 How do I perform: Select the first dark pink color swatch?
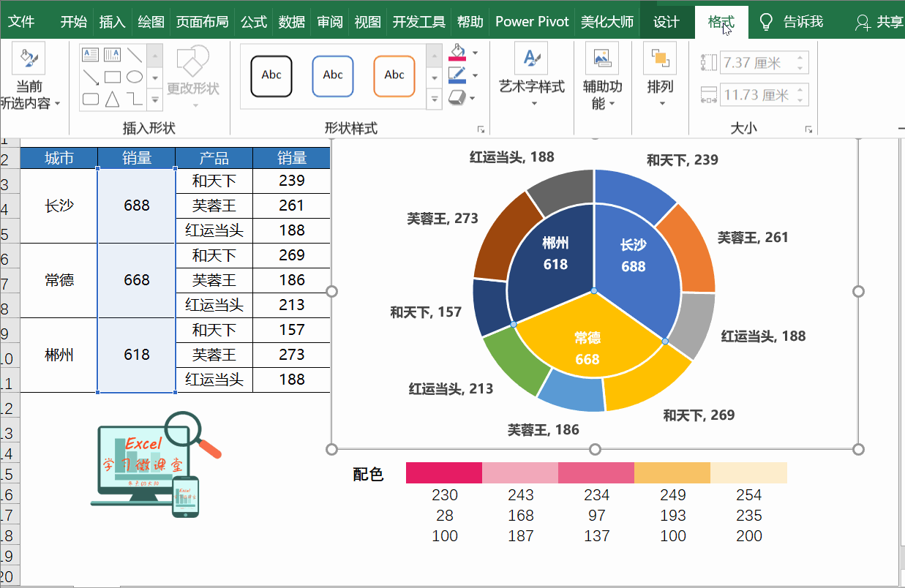[444, 472]
